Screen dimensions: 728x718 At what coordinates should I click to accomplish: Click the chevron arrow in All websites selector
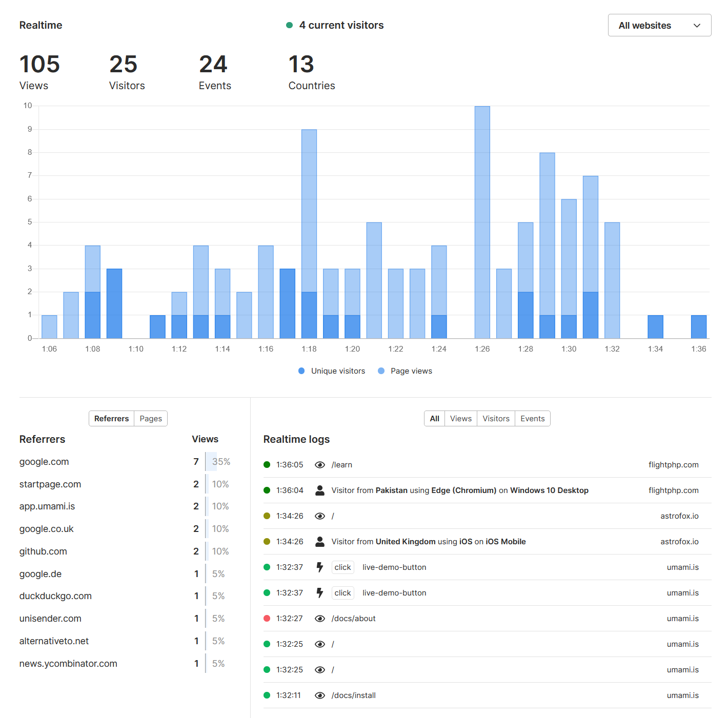[x=697, y=26]
